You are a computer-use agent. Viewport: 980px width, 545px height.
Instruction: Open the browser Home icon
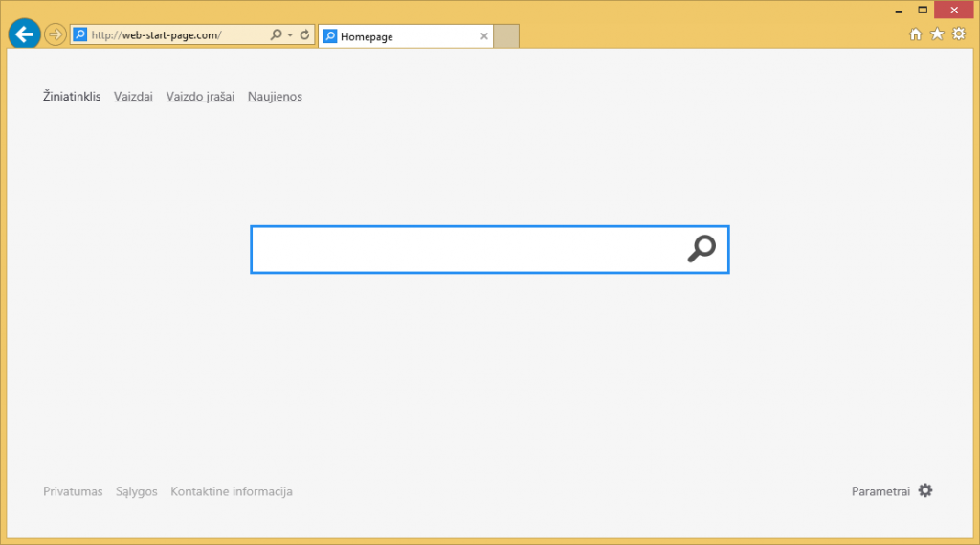(915, 34)
